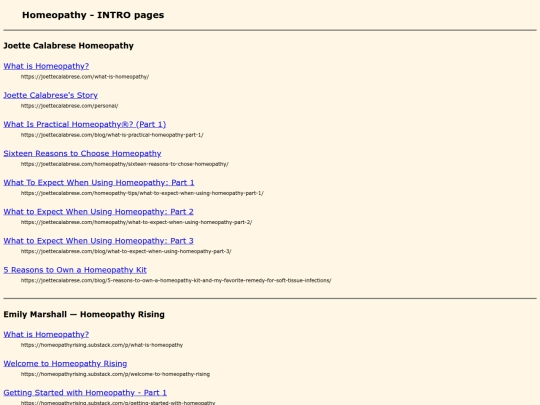Screen dimensions: 540x405
Task: Follow '5 Reasons to Own a Homeopathy Kit' link
Action: pos(75,270)
